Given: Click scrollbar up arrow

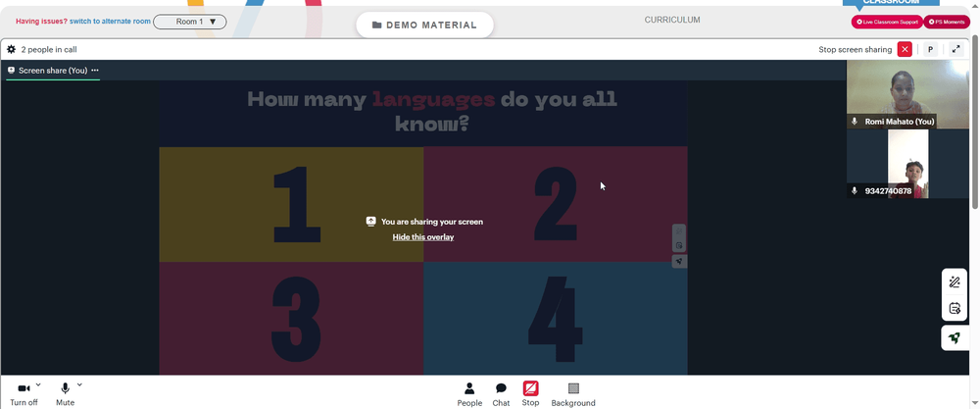Looking at the screenshot, I should coord(976,4).
